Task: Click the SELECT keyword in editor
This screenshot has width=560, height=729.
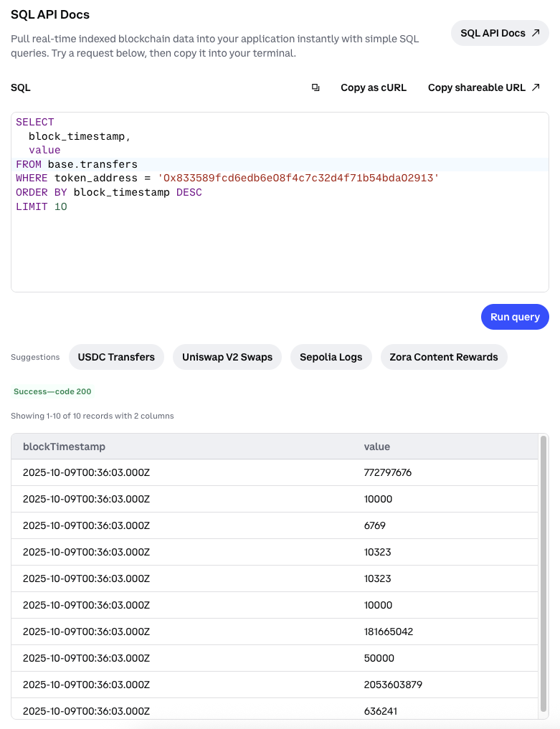Action: point(35,123)
